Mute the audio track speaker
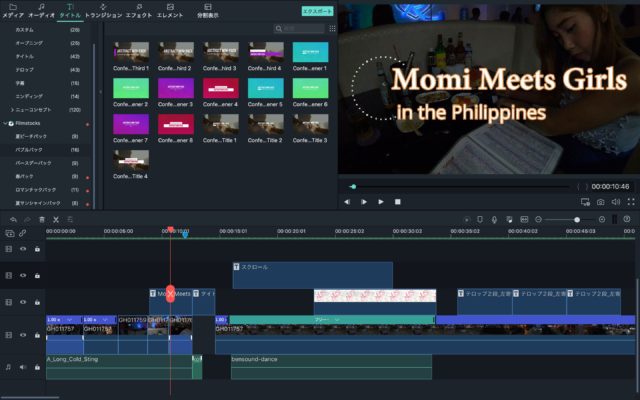 23,367
